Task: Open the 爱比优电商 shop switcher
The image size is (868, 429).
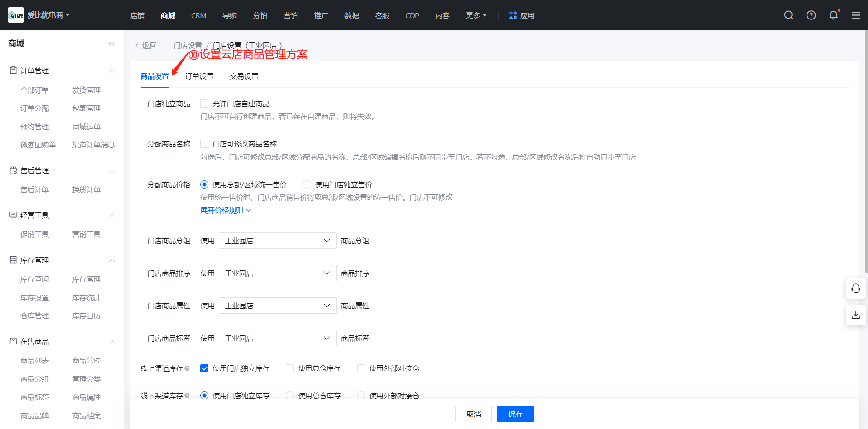Action: [48, 15]
